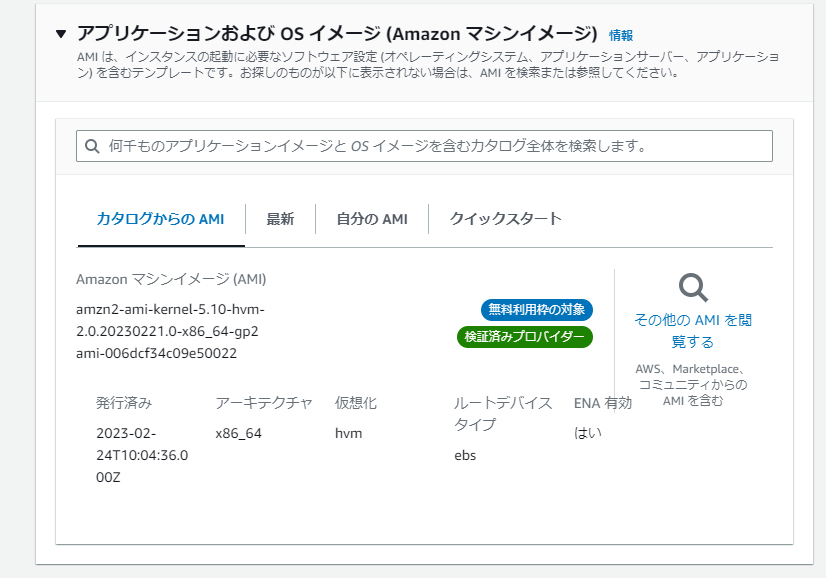Open the 情報 info link
The height and width of the screenshot is (578, 826).
[621, 35]
